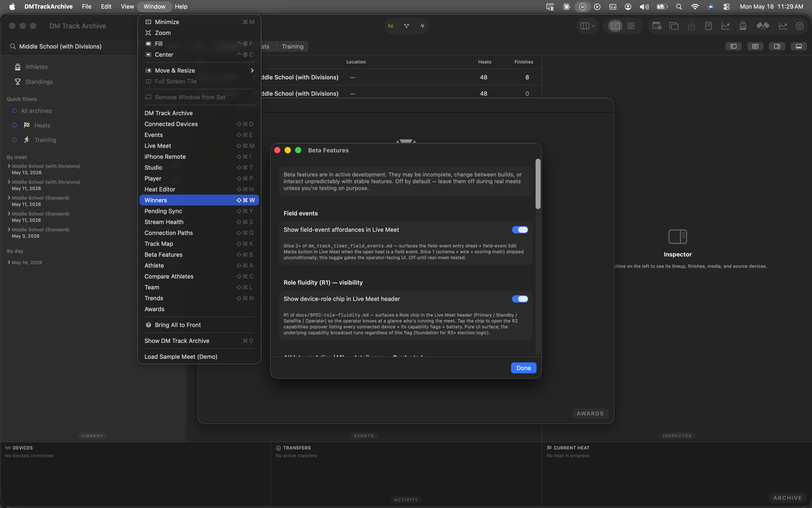Image resolution: width=812 pixels, height=508 pixels.
Task: Click the Heats column header
Action: pyautogui.click(x=485, y=62)
